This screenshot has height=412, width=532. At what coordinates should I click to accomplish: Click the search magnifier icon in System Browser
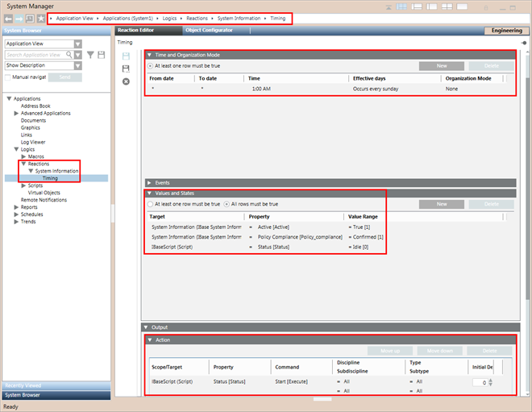coord(69,55)
